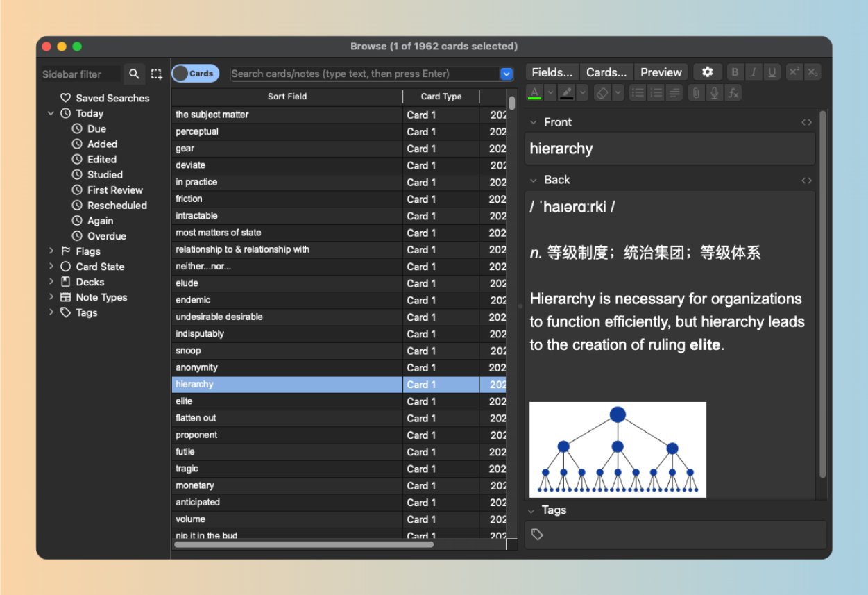868x595 pixels.
Task: Select the Overdue item under Today
Action: click(106, 236)
